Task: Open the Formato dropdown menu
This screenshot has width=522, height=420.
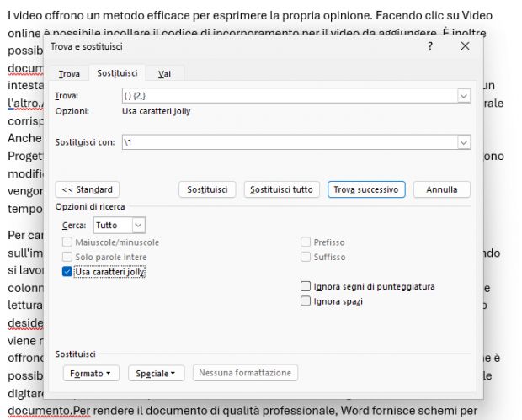Action: tap(91, 373)
